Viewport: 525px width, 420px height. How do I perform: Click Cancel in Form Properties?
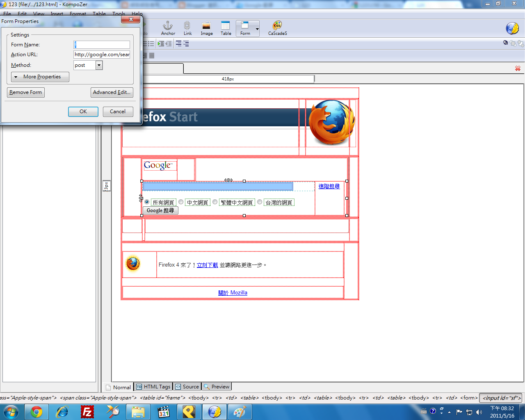[x=118, y=112]
